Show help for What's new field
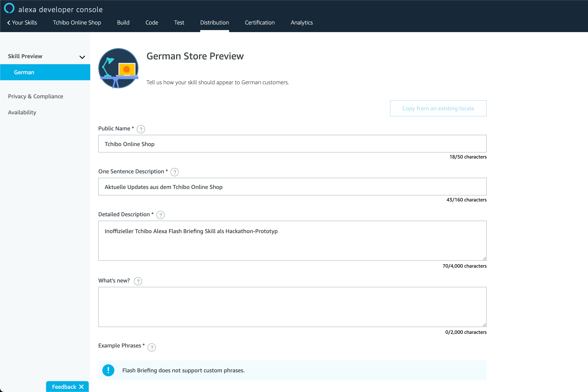Screen dimensions: 588x392 pyautogui.click(x=138, y=281)
